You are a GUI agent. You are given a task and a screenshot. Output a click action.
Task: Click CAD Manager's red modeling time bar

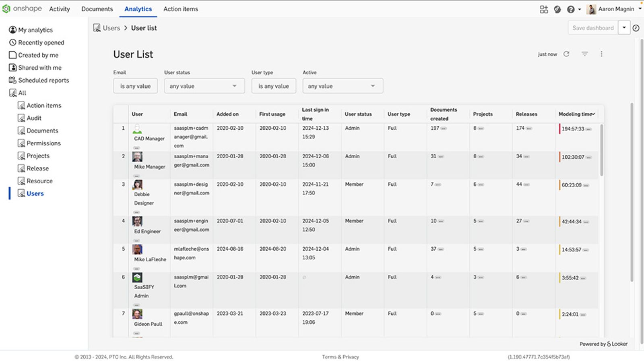click(x=559, y=129)
